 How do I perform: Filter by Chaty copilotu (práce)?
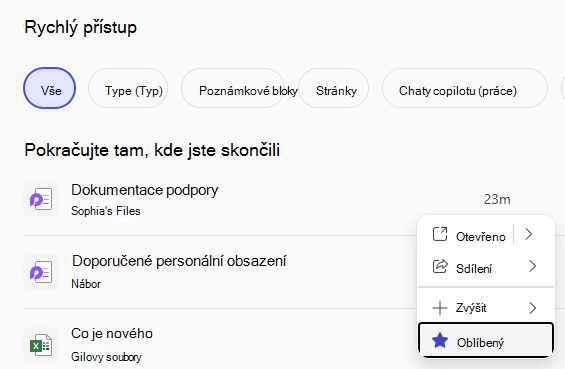pos(465,88)
